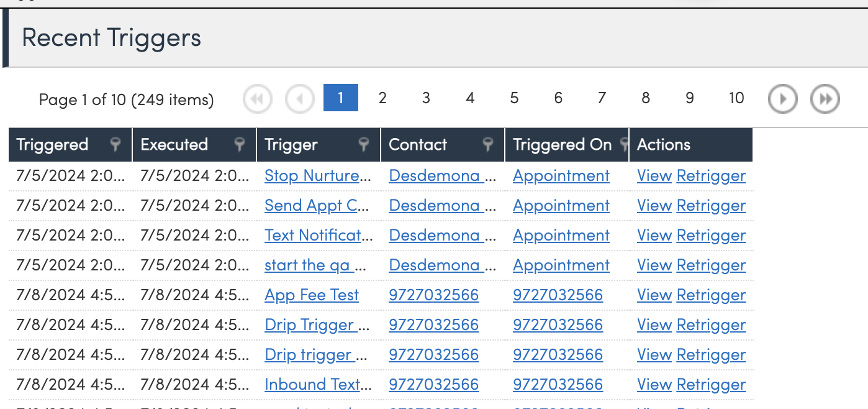The height and width of the screenshot is (409, 868).
Task: Click View for Send Appt C... row
Action: tap(654, 206)
